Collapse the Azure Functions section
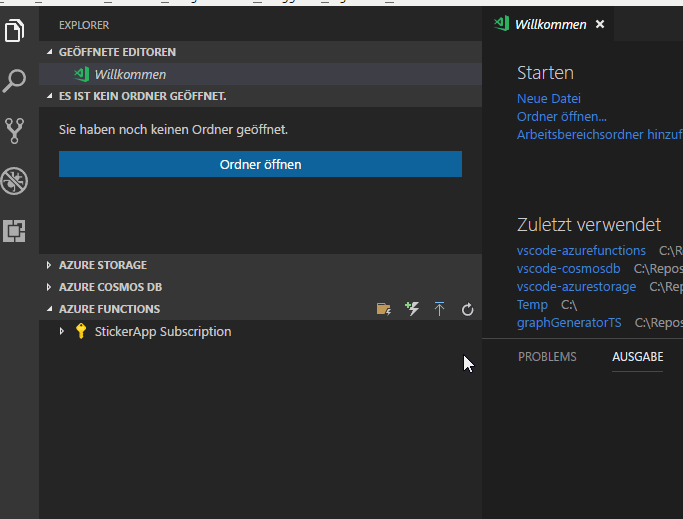683x519 pixels. point(49,309)
